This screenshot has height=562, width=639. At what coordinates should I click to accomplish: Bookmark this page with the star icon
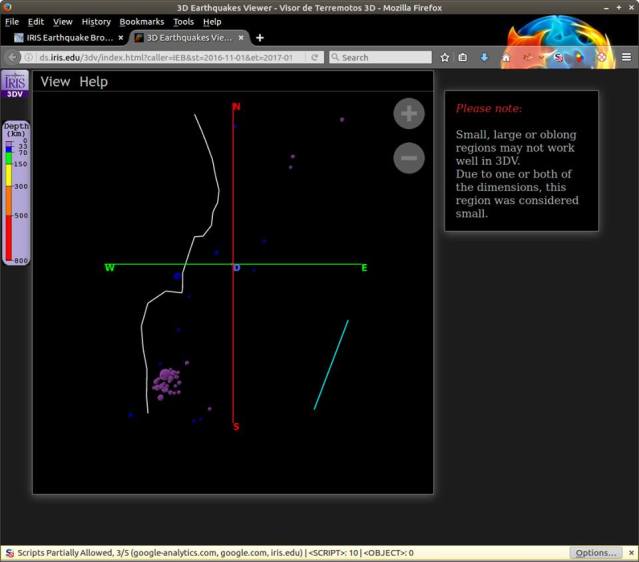tap(445, 58)
